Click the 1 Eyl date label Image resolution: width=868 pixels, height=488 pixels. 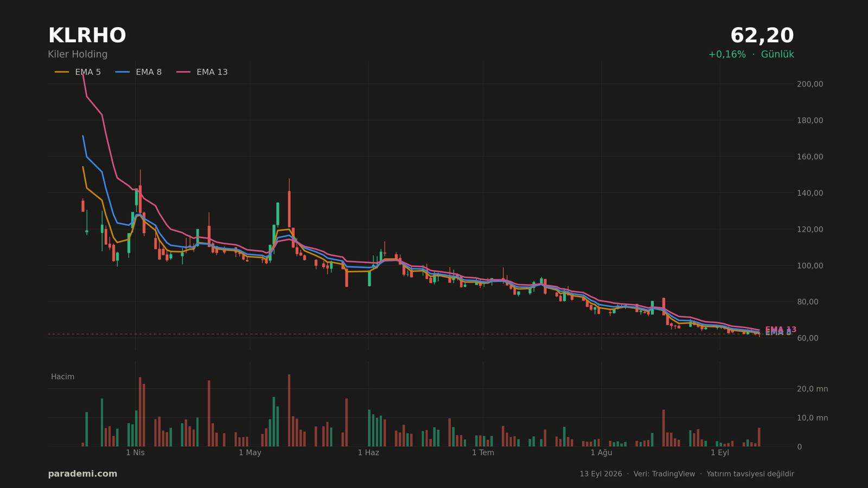[x=720, y=453]
